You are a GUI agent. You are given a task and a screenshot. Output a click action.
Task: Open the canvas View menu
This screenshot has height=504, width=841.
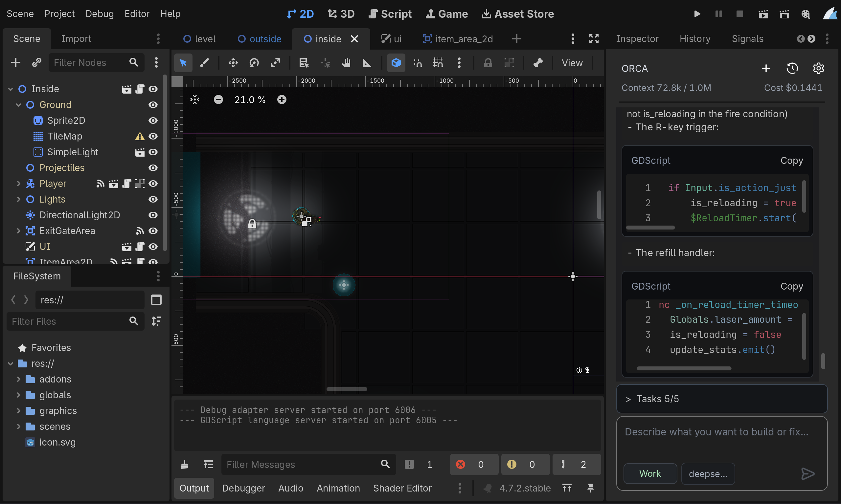click(572, 63)
